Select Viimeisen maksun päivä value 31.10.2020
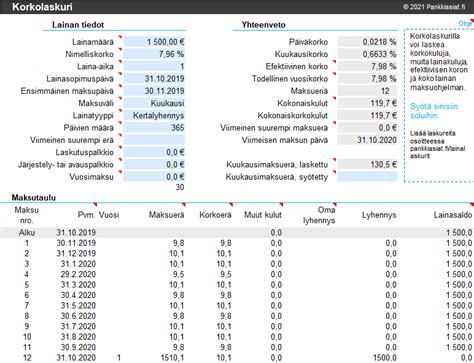The width and height of the screenshot is (474, 363). [367, 140]
